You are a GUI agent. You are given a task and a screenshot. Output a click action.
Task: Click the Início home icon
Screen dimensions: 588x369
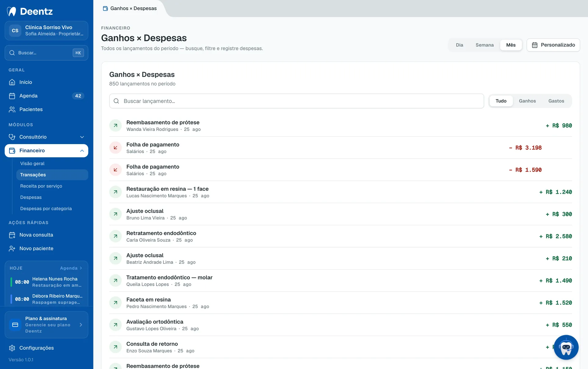coord(12,82)
